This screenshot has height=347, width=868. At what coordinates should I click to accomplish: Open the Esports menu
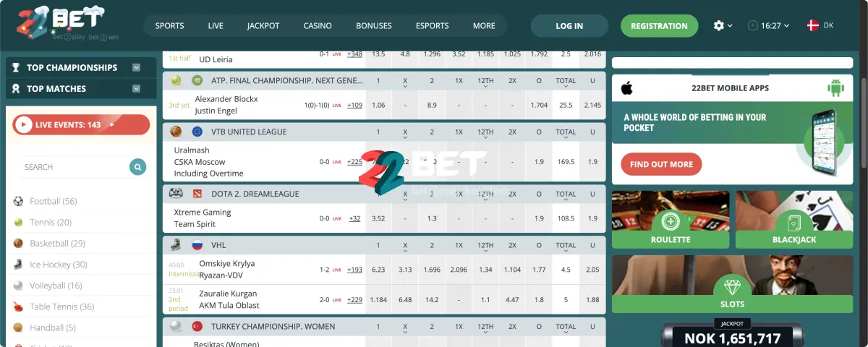[433, 26]
